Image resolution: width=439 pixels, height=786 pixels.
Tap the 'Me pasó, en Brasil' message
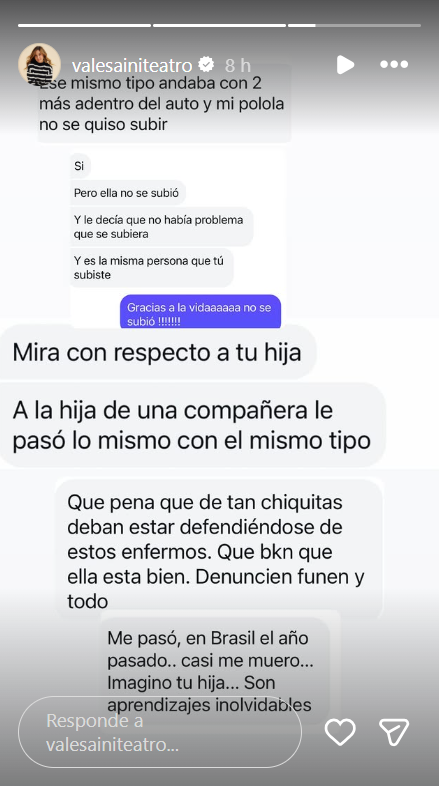coord(216,671)
